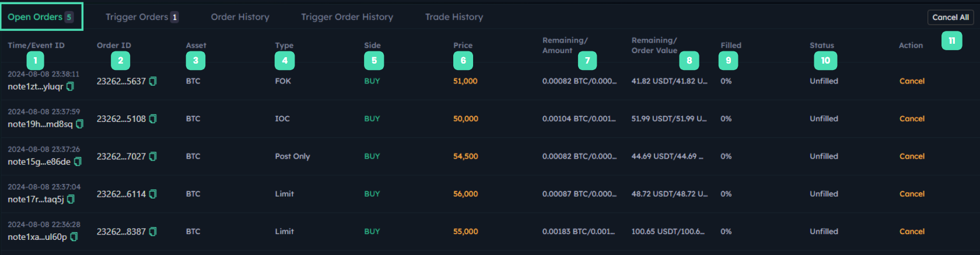Copy event ID note15g...e86de
980x255 pixels.
tap(78, 162)
